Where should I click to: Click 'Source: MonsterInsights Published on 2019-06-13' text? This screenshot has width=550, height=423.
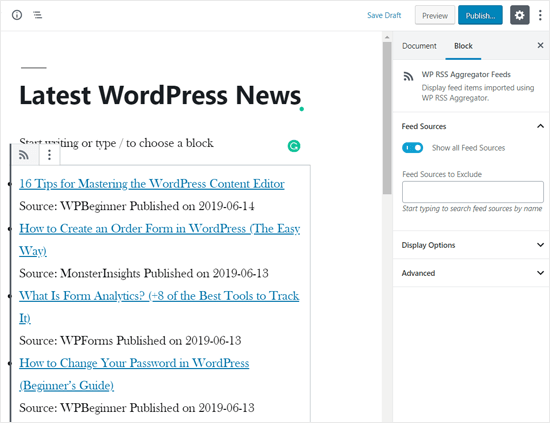coord(144,273)
